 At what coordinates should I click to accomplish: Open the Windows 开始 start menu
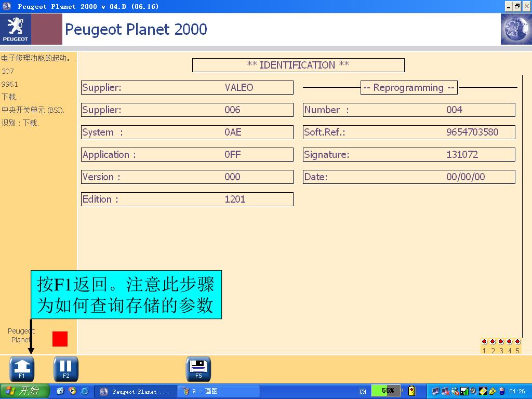coord(24,391)
